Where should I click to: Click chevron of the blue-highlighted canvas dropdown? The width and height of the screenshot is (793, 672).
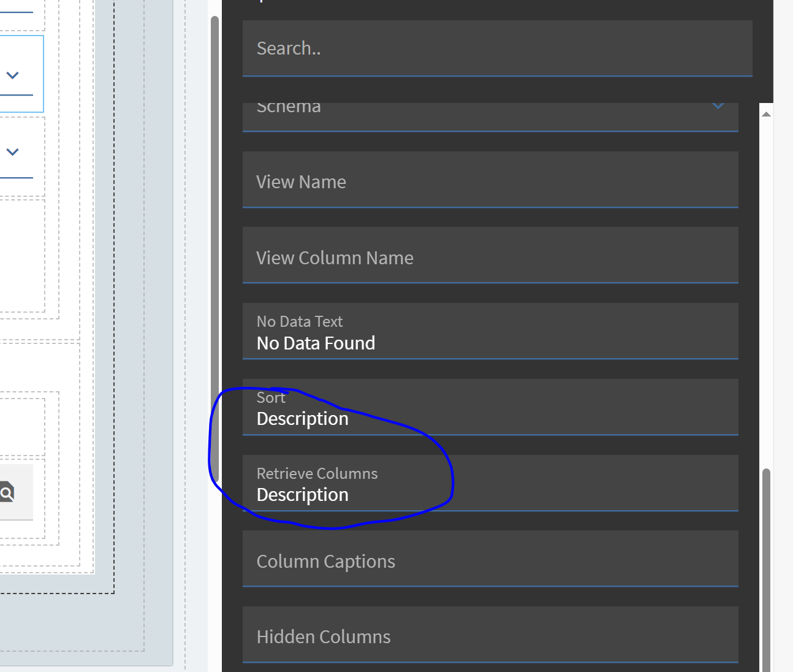[x=12, y=75]
